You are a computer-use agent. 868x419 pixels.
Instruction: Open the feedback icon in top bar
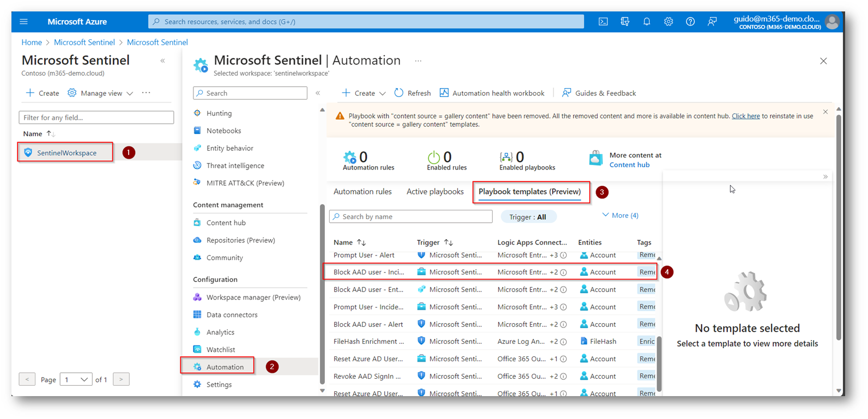(712, 22)
